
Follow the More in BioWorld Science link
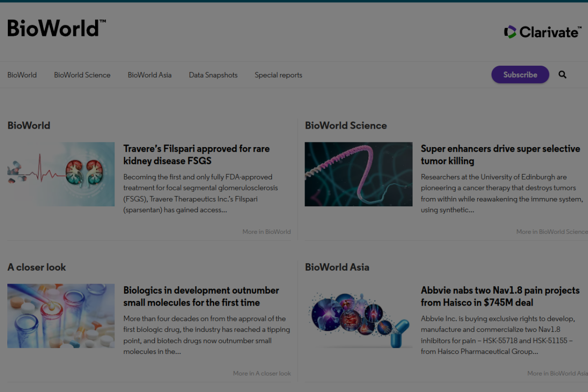click(552, 232)
